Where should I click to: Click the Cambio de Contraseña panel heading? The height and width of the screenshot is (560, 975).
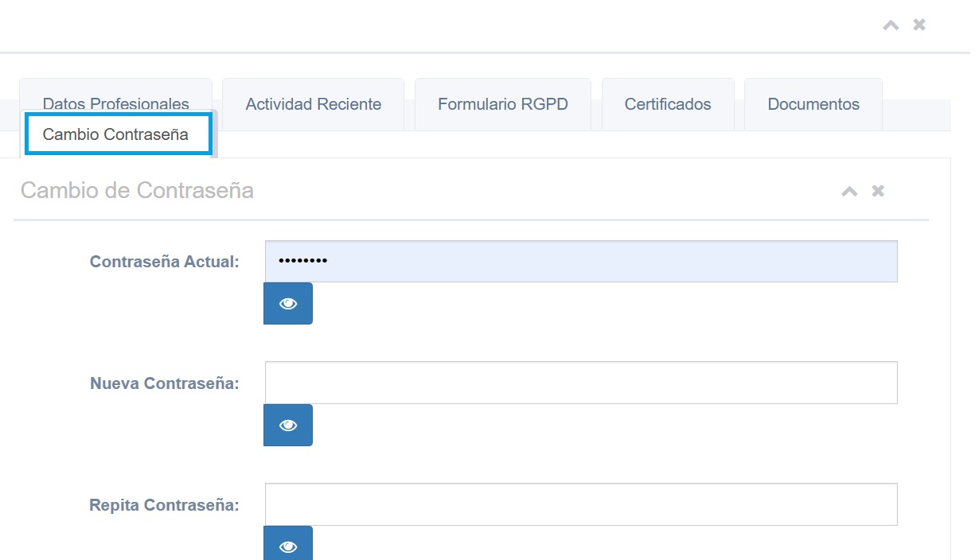pyautogui.click(x=137, y=190)
